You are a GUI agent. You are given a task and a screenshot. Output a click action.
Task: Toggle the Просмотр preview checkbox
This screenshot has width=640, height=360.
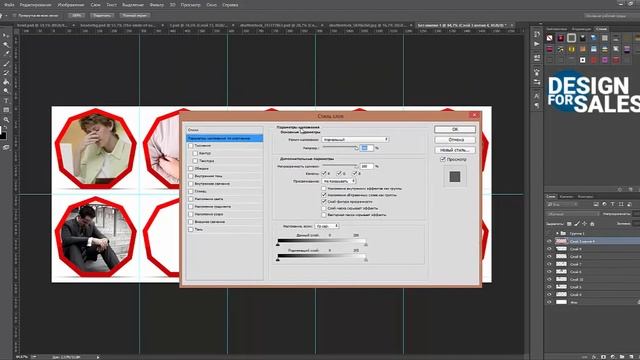[x=443, y=159]
